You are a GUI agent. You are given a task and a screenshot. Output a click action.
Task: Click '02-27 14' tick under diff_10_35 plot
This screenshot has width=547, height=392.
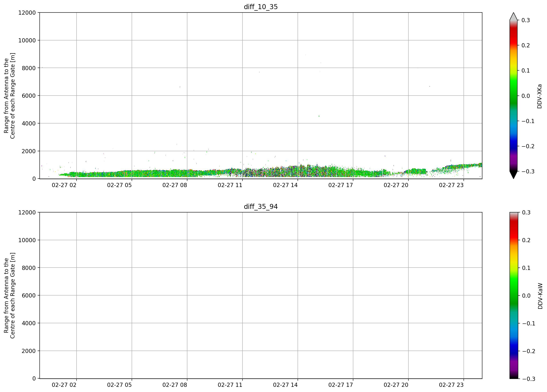(x=285, y=185)
